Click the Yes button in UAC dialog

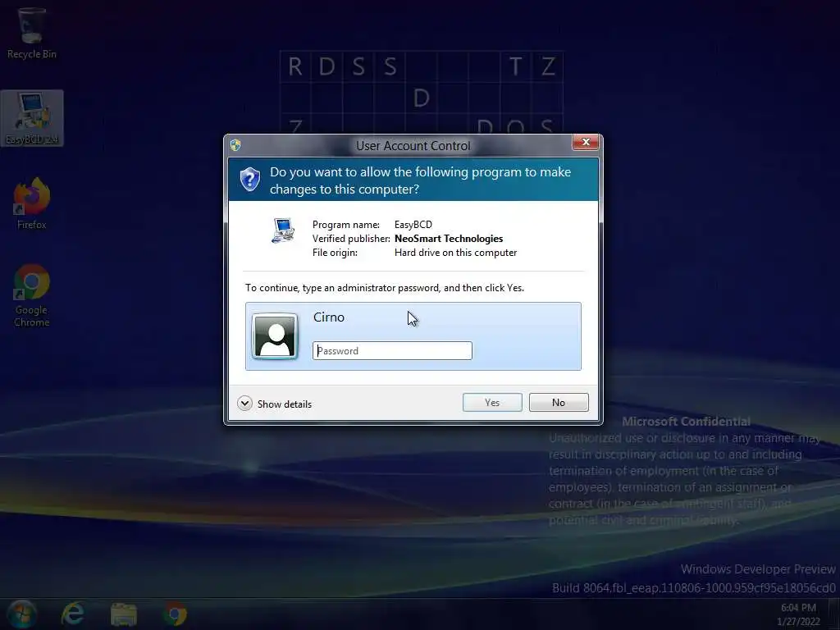492,402
